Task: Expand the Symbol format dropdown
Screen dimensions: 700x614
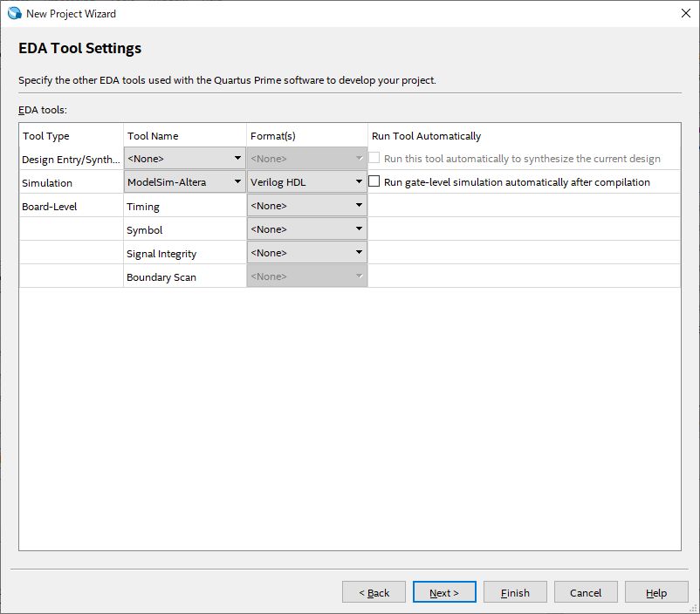Action: [x=306, y=229]
